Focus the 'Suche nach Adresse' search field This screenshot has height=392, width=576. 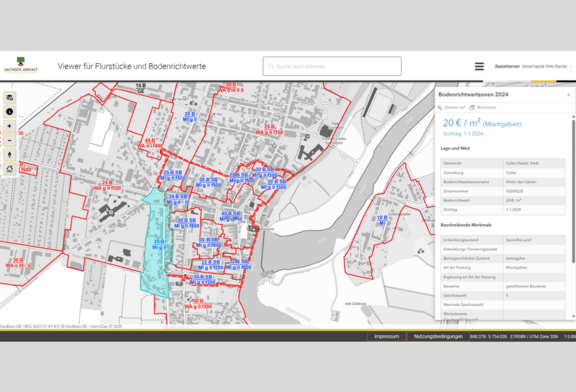332,66
